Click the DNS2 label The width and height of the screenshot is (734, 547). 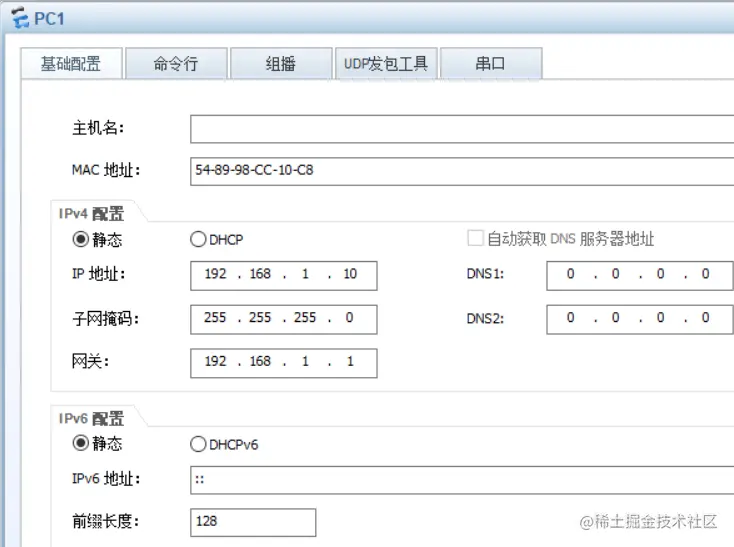[x=485, y=319]
